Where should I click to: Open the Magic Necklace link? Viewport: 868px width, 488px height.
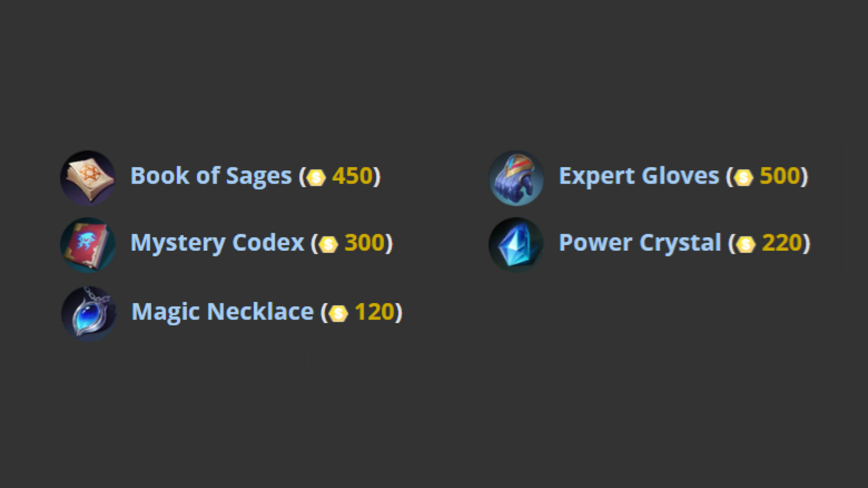222,312
